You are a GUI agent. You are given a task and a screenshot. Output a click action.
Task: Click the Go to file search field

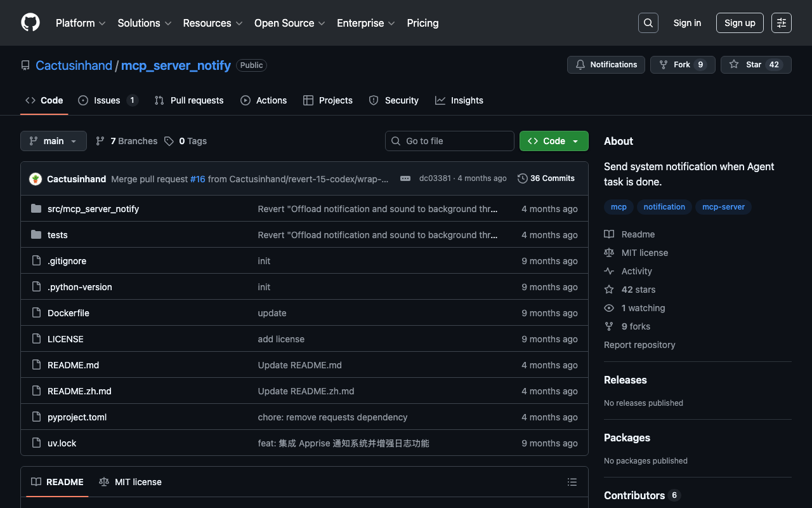coord(449,141)
